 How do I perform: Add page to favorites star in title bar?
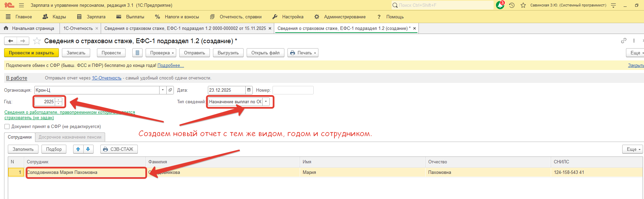point(523,5)
